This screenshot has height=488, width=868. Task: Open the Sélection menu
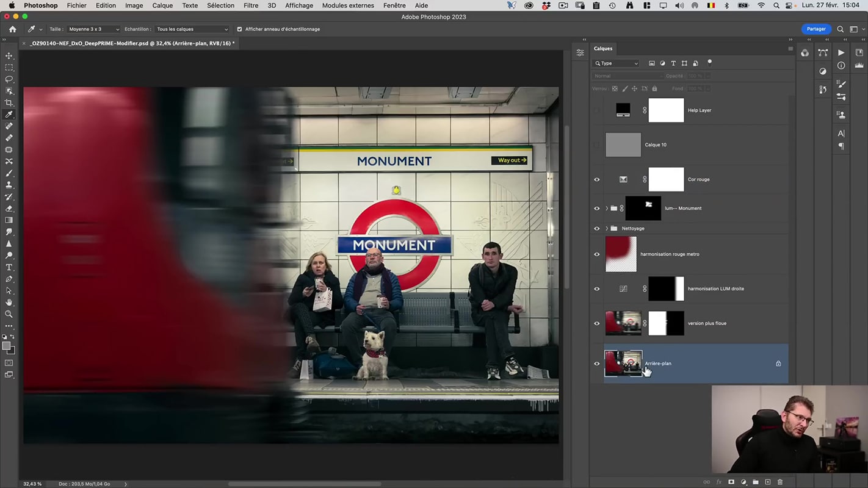220,5
